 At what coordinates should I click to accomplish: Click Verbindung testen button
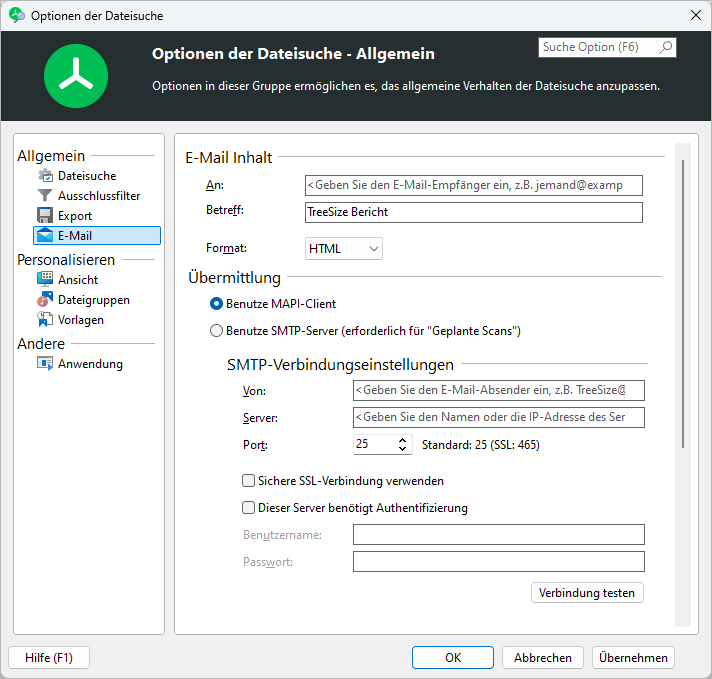[x=587, y=593]
